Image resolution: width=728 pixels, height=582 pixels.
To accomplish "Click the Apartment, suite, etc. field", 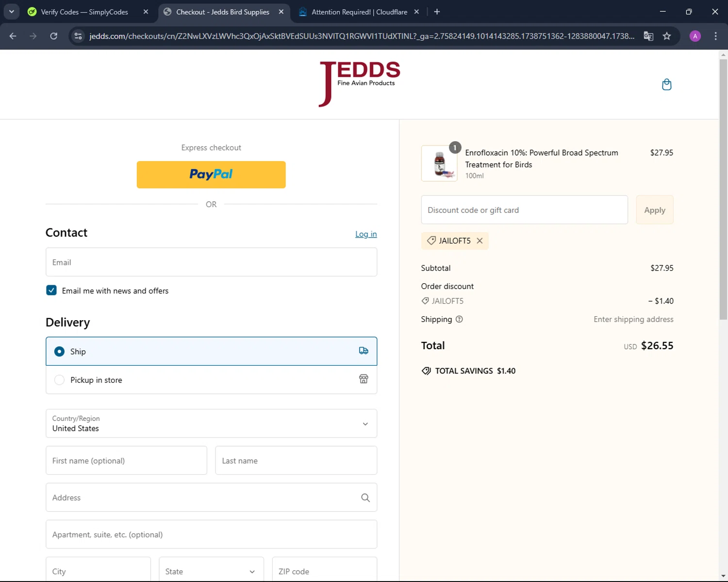I will 211,534.
